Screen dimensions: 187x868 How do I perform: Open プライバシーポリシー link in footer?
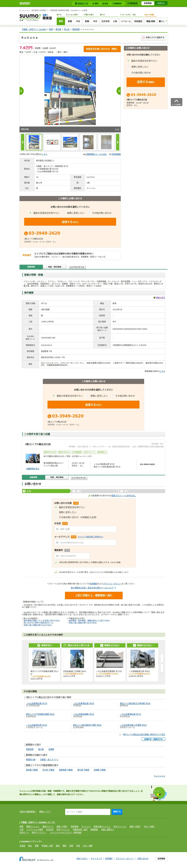(x=125, y=858)
